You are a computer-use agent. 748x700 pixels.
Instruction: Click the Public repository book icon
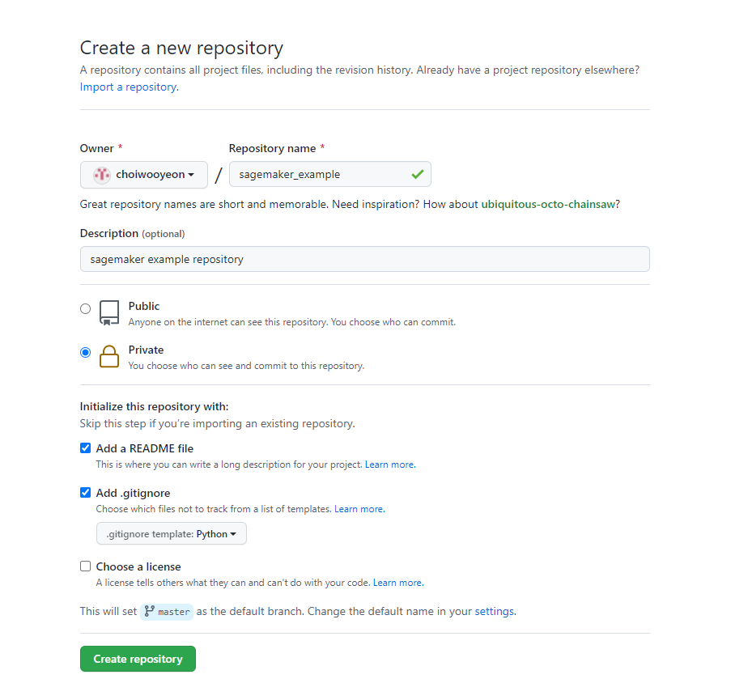pos(109,313)
